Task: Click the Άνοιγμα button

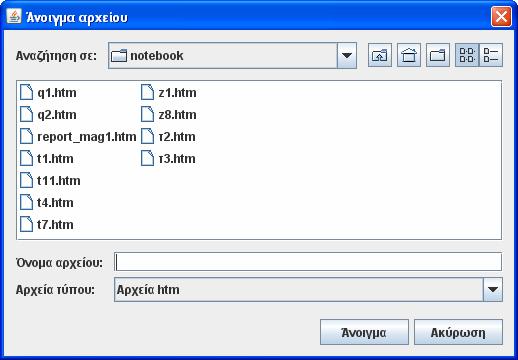Action: (x=364, y=332)
